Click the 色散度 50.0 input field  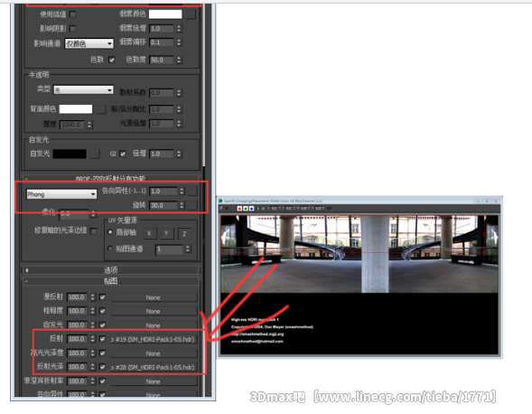(x=162, y=60)
